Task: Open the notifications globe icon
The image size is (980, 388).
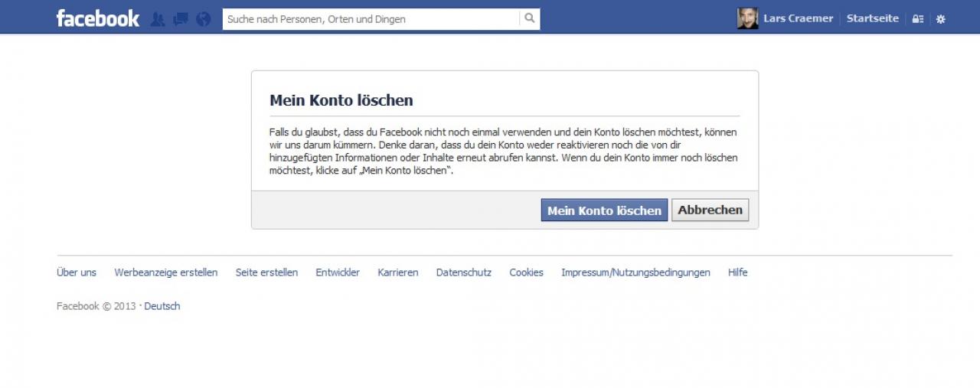Action: pyautogui.click(x=203, y=19)
